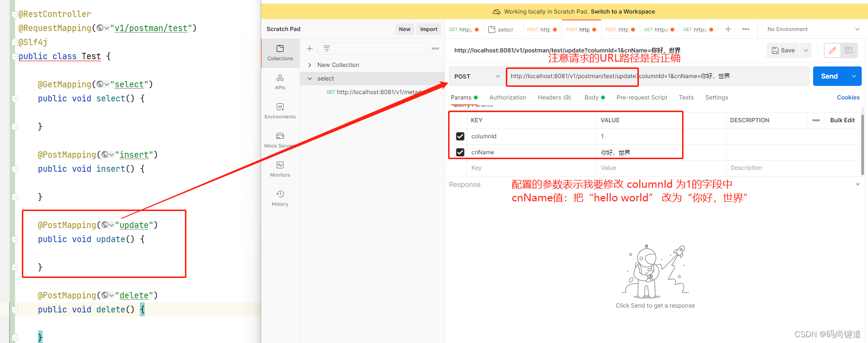The width and height of the screenshot is (868, 343).
Task: Collapse the "select" collection
Action: 310,79
